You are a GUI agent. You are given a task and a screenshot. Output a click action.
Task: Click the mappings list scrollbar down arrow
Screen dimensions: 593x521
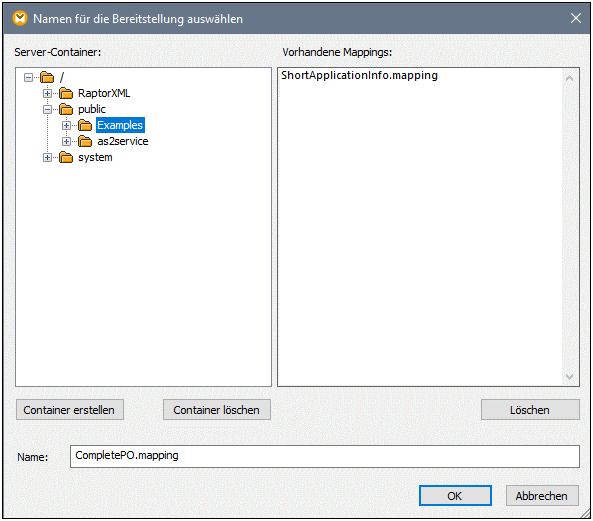(570, 377)
